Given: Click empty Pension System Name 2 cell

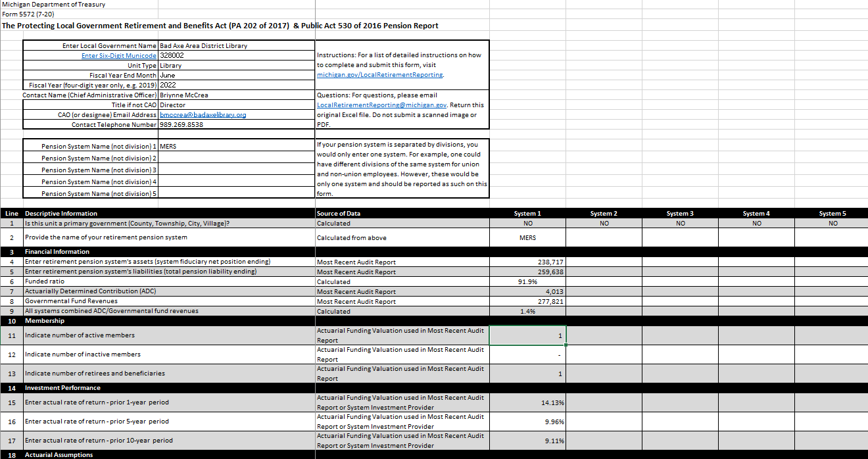Looking at the screenshot, I should pos(237,158).
